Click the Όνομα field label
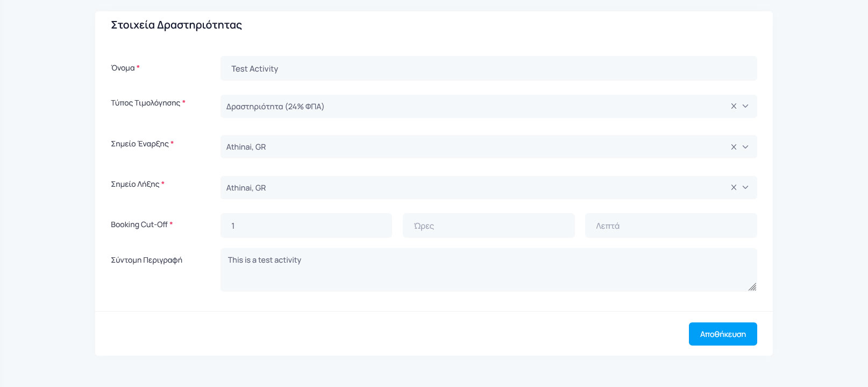 tap(123, 68)
